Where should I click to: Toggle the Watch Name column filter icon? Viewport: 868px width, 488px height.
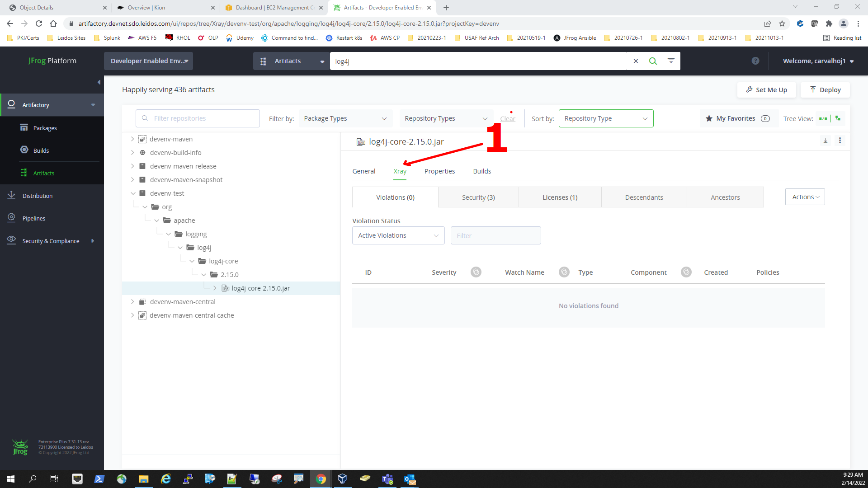pos(564,272)
